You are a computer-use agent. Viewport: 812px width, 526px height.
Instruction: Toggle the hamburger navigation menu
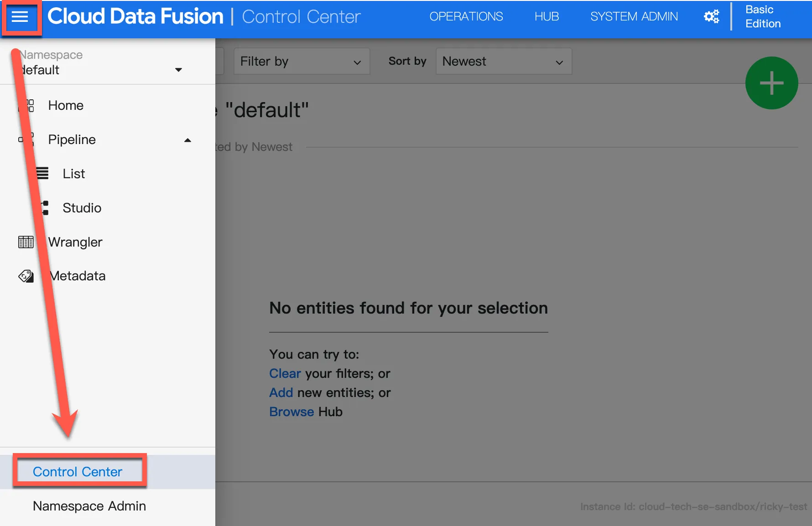[x=20, y=17]
